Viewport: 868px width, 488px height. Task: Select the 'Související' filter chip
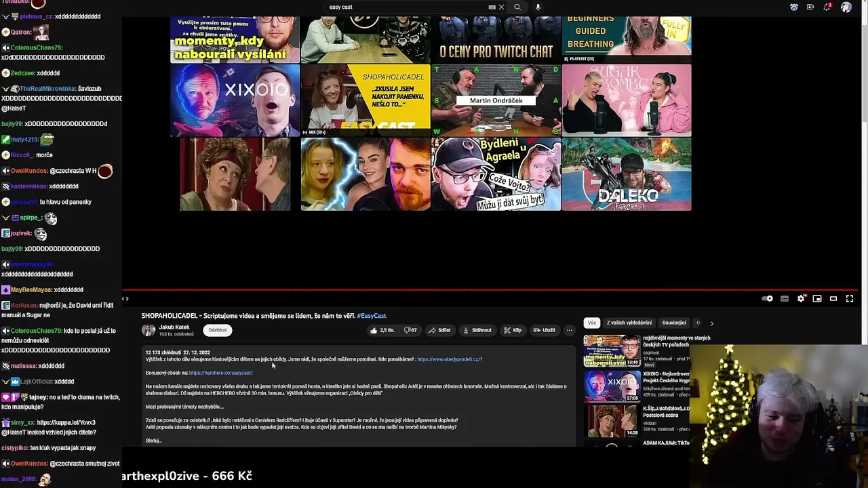(x=674, y=323)
